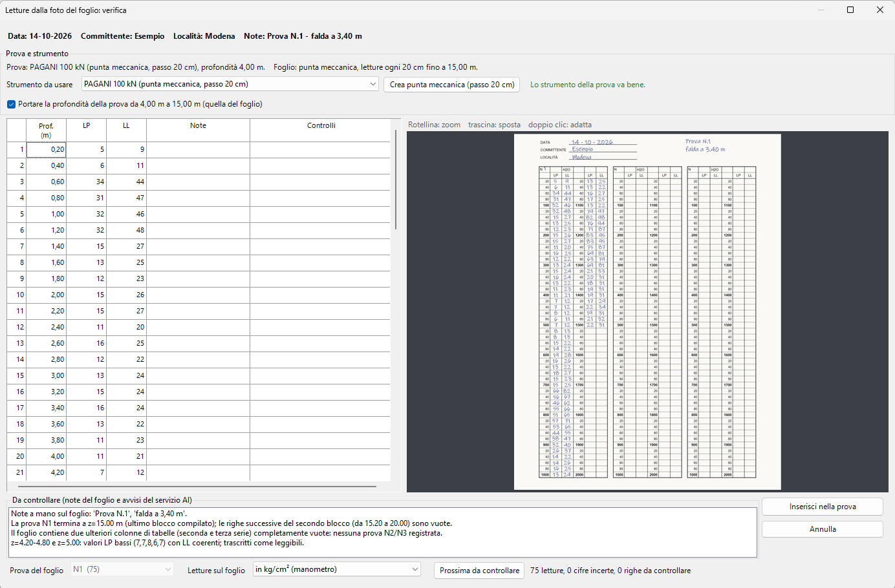Select row header number 20
Viewport: 895px width, 588px height.
[x=17, y=457]
